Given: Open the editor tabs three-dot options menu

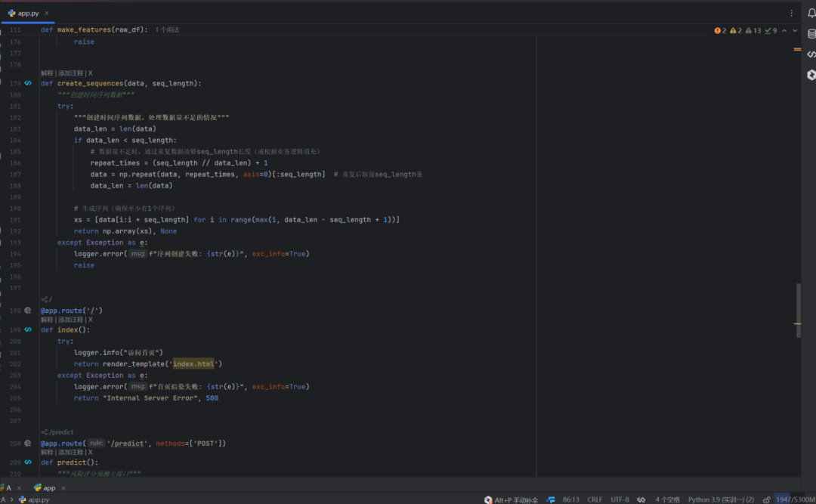Looking at the screenshot, I should coord(791,13).
